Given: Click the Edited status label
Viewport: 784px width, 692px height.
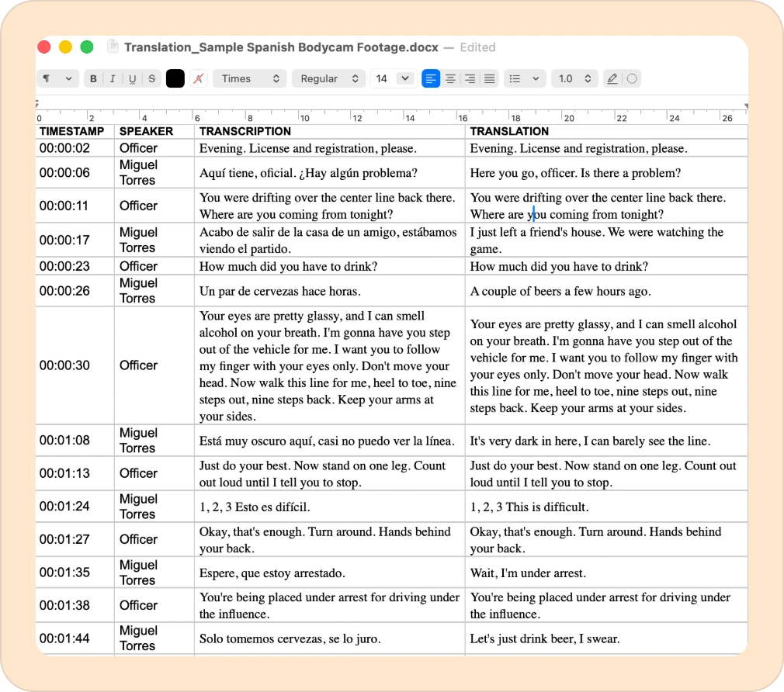Looking at the screenshot, I should pyautogui.click(x=477, y=47).
